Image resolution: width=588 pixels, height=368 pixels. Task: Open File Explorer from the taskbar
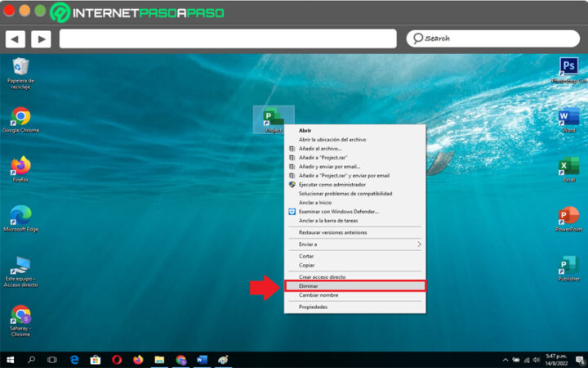click(x=159, y=360)
